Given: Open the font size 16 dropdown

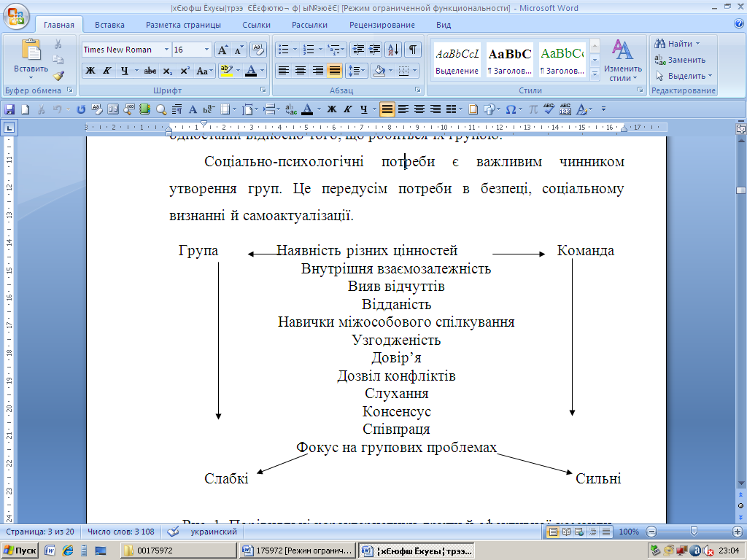Looking at the screenshot, I should [x=206, y=50].
